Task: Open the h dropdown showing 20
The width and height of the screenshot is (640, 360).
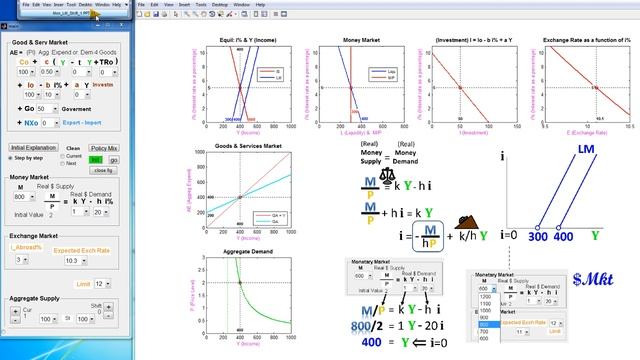Action: tap(100, 212)
